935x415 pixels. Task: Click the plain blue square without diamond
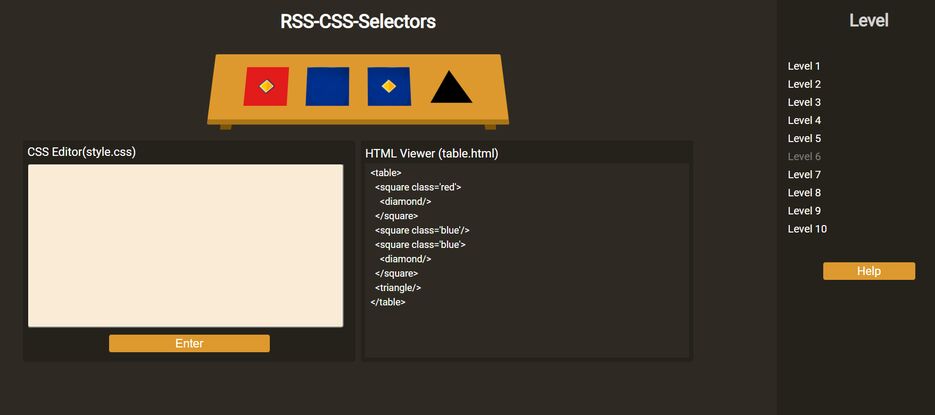pyautogui.click(x=327, y=86)
